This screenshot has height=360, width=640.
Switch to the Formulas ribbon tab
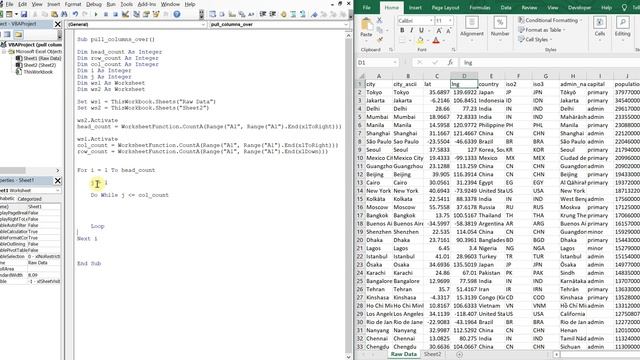[480, 8]
